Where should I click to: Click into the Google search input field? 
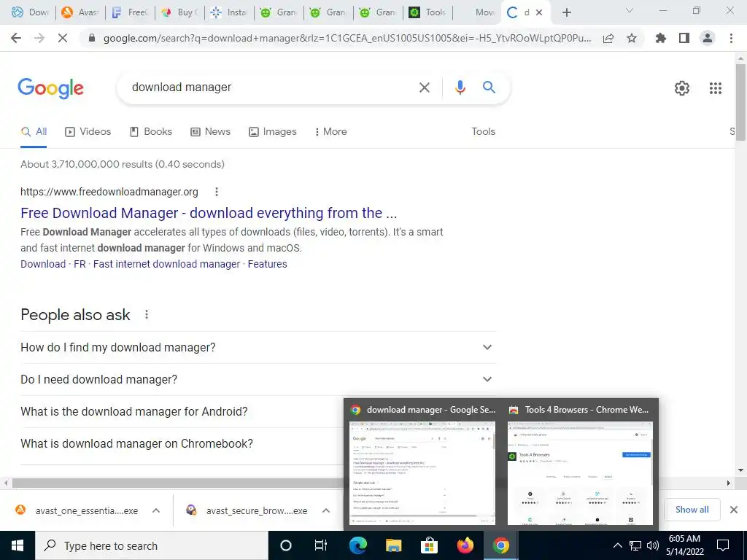click(271, 87)
